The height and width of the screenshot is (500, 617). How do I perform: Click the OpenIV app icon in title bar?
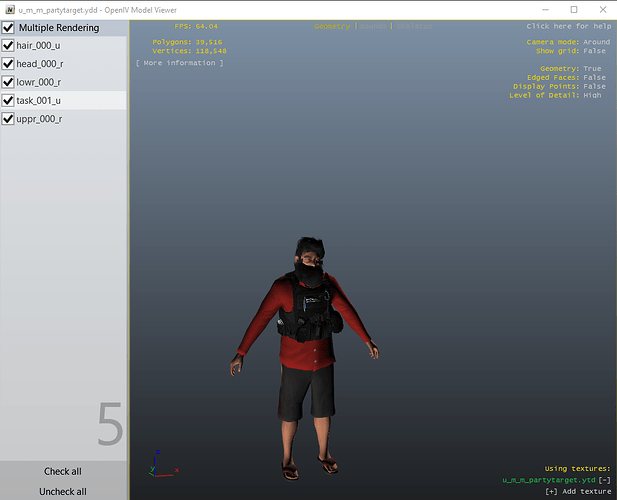point(8,9)
